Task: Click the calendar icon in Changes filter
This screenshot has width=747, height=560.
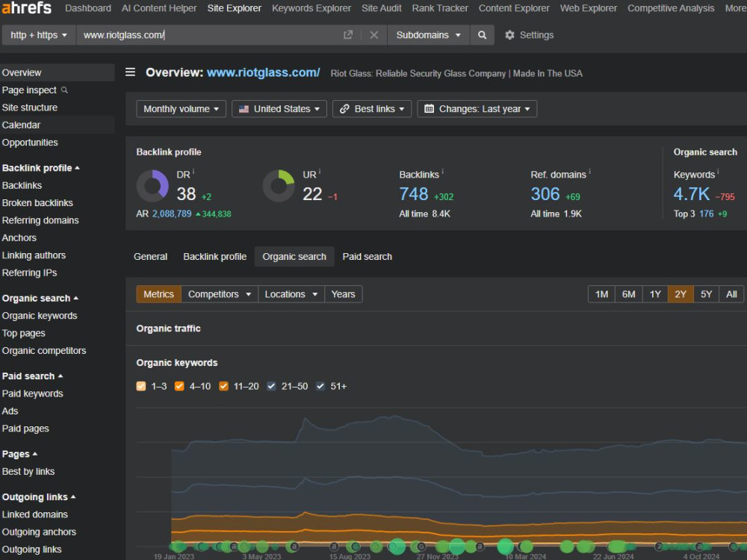Action: click(x=429, y=108)
